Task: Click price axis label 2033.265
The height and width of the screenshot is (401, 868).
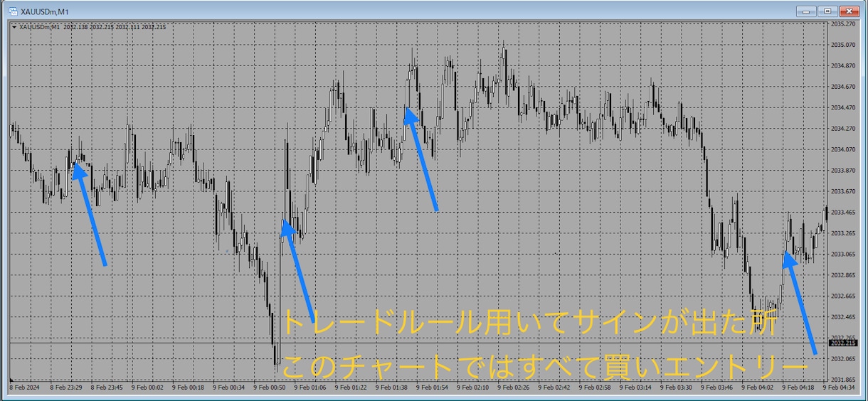Action: 843,233
